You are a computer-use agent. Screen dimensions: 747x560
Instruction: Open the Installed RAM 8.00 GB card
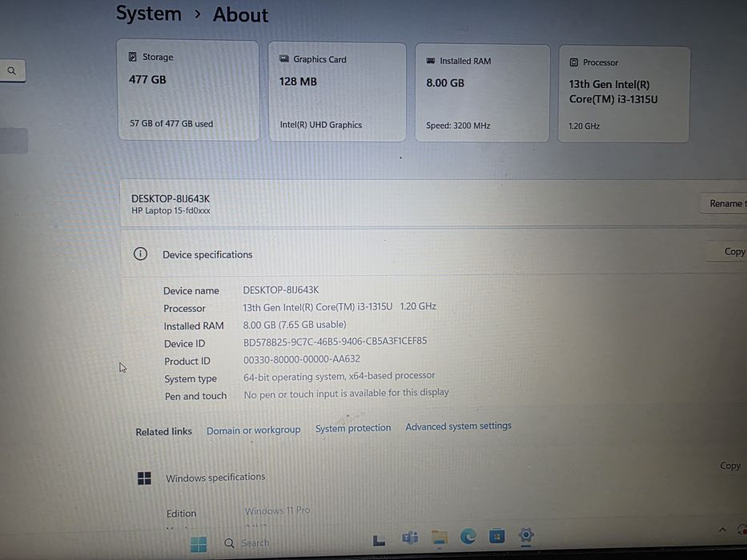[482, 94]
